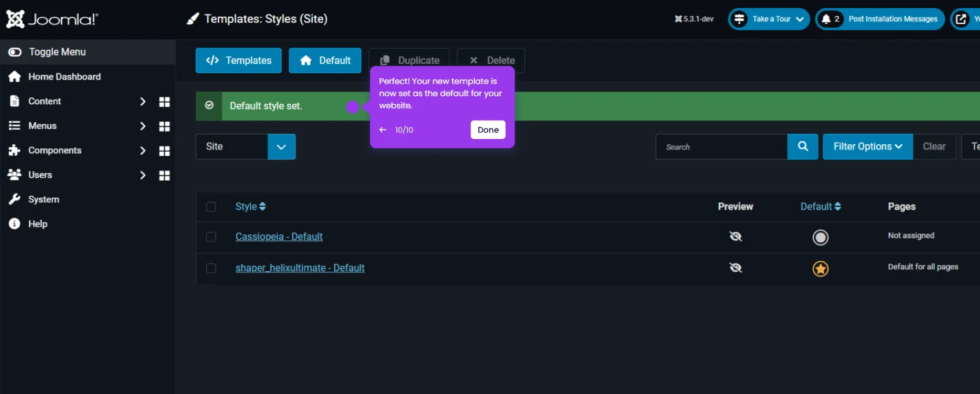Screen dimensions: 980x394
Task: Open Post Installation Messages
Action: (880, 19)
